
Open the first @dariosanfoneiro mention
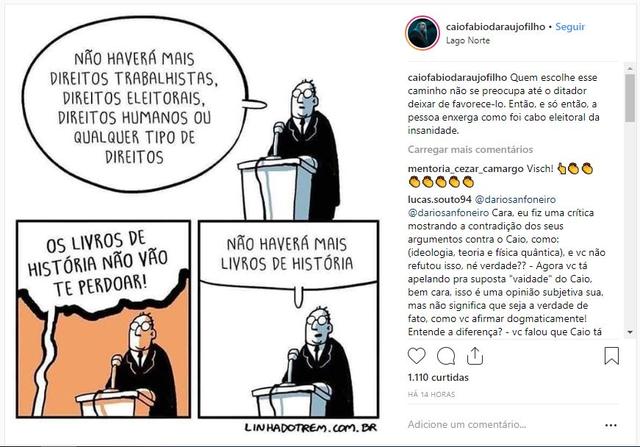click(x=516, y=200)
